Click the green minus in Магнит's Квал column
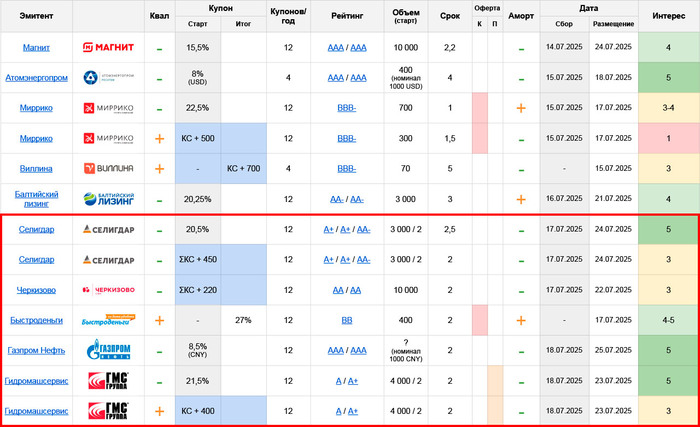Image resolution: width=700 pixels, height=427 pixels. 159,48
